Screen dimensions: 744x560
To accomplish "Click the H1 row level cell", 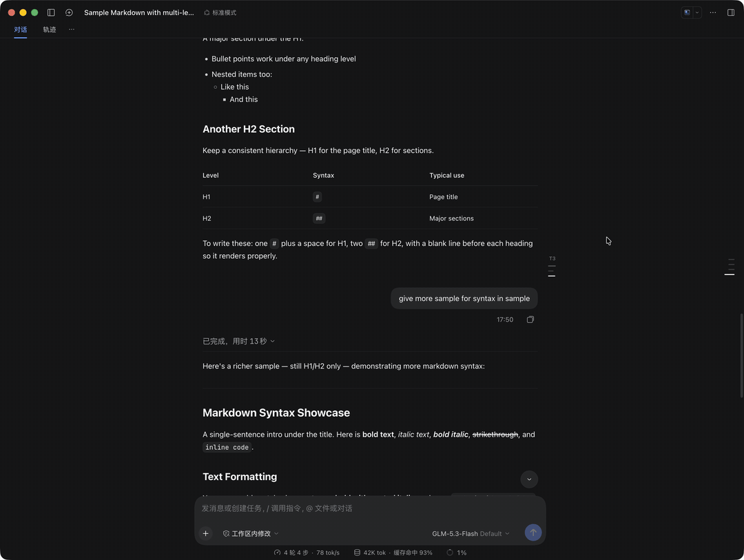I will [x=207, y=196].
